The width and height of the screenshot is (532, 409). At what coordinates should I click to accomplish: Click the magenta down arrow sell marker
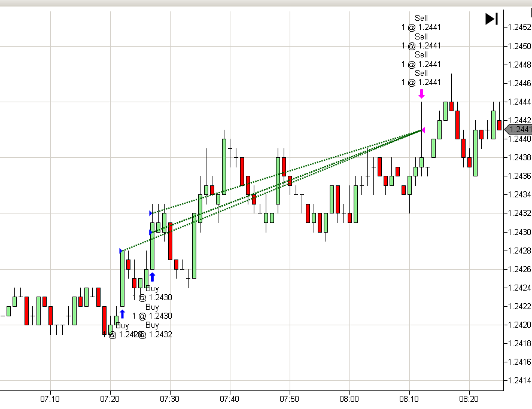coord(421,94)
